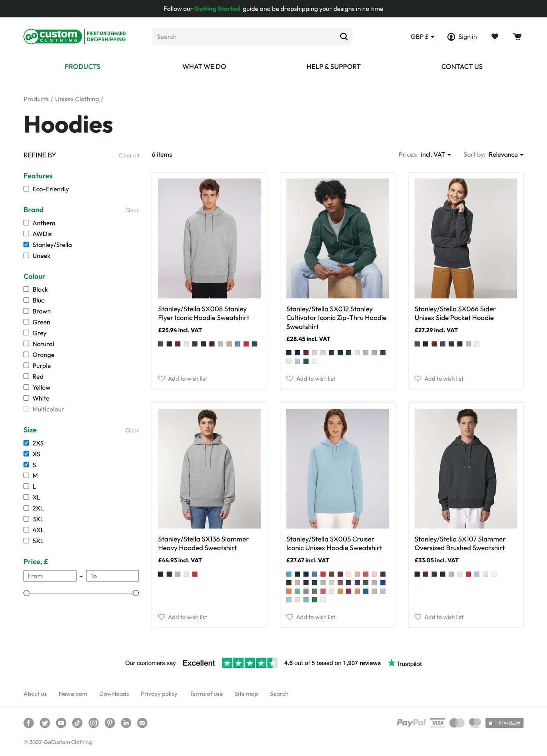Click the LinkedIn footer icon
The height and width of the screenshot is (756, 547).
[x=126, y=723]
